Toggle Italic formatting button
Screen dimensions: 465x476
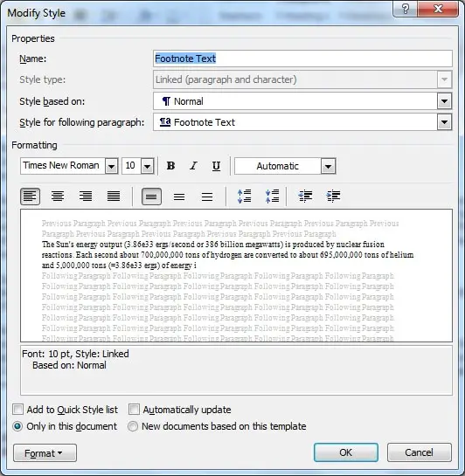click(x=193, y=166)
